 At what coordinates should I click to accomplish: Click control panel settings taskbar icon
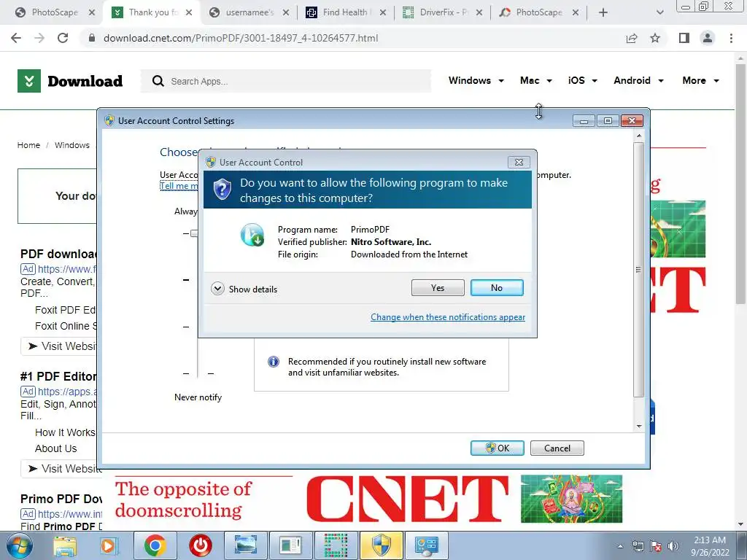(x=426, y=545)
